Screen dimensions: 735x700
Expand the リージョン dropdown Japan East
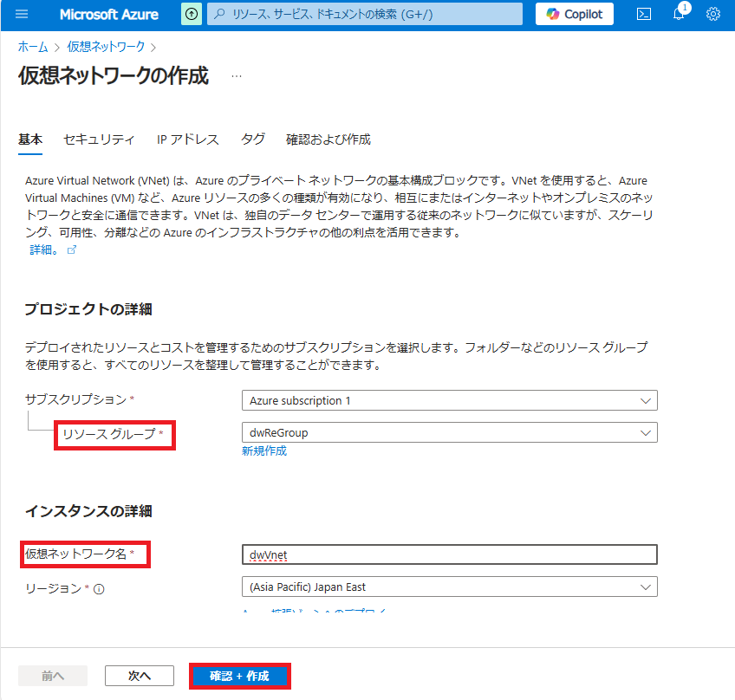[x=450, y=587]
